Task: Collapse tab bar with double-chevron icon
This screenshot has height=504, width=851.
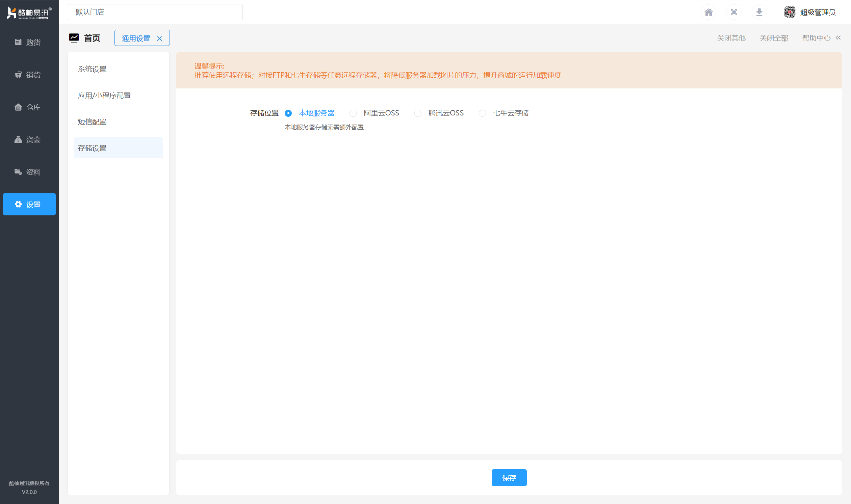Action: tap(838, 38)
